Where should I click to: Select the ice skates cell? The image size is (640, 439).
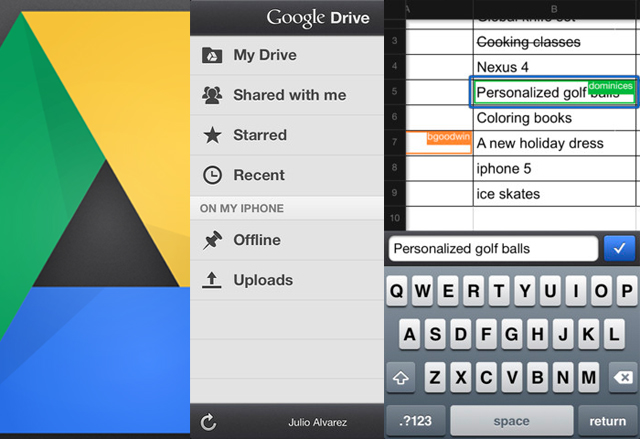554,194
